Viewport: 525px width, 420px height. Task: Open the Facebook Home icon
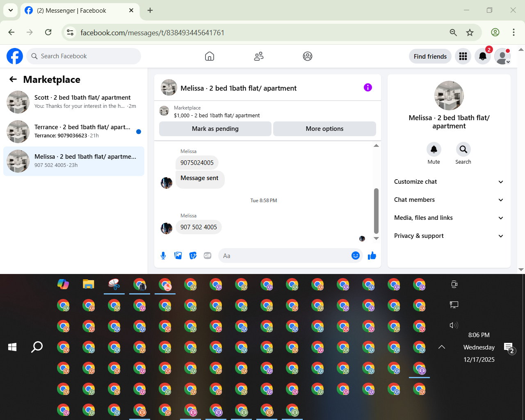tap(210, 56)
